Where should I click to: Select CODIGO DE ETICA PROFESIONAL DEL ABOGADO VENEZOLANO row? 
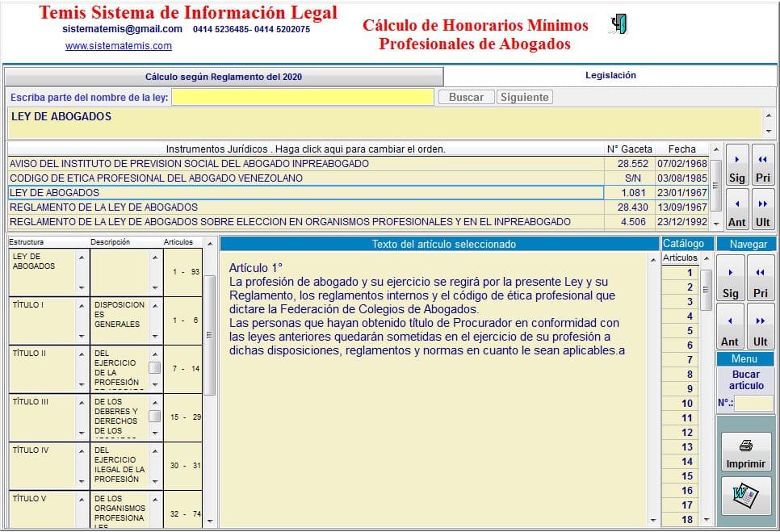pyautogui.click(x=156, y=178)
